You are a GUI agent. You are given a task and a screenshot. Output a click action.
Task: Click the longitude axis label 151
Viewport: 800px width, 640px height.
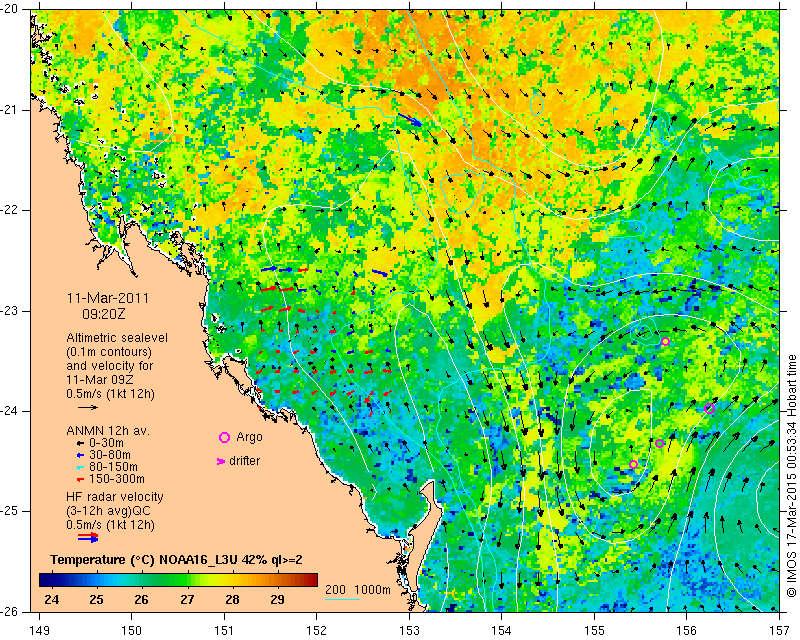click(x=224, y=631)
